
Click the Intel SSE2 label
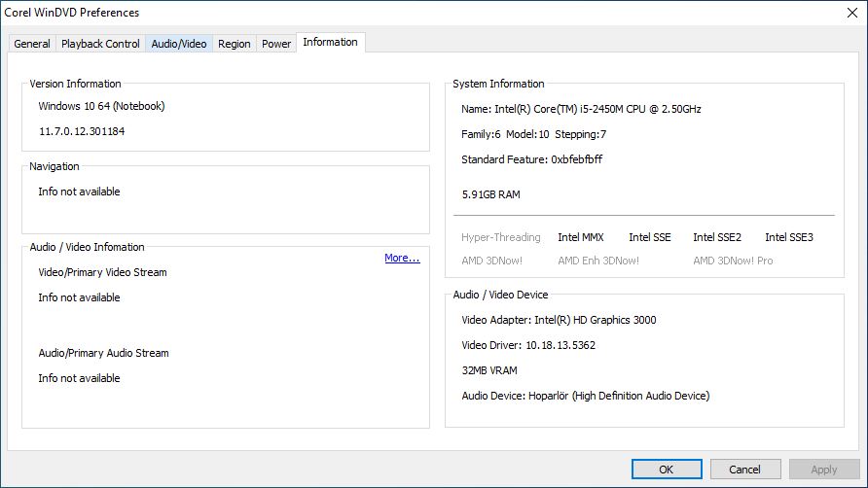click(717, 237)
